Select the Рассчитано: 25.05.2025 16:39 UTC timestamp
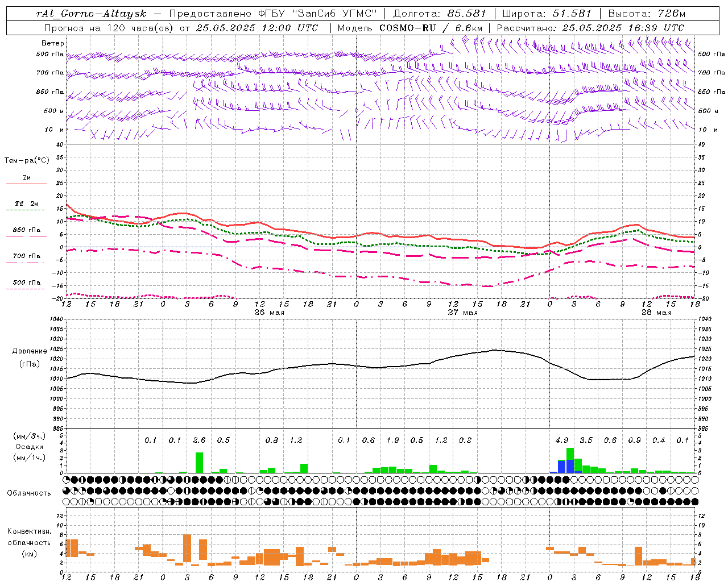 pyautogui.click(x=591, y=28)
